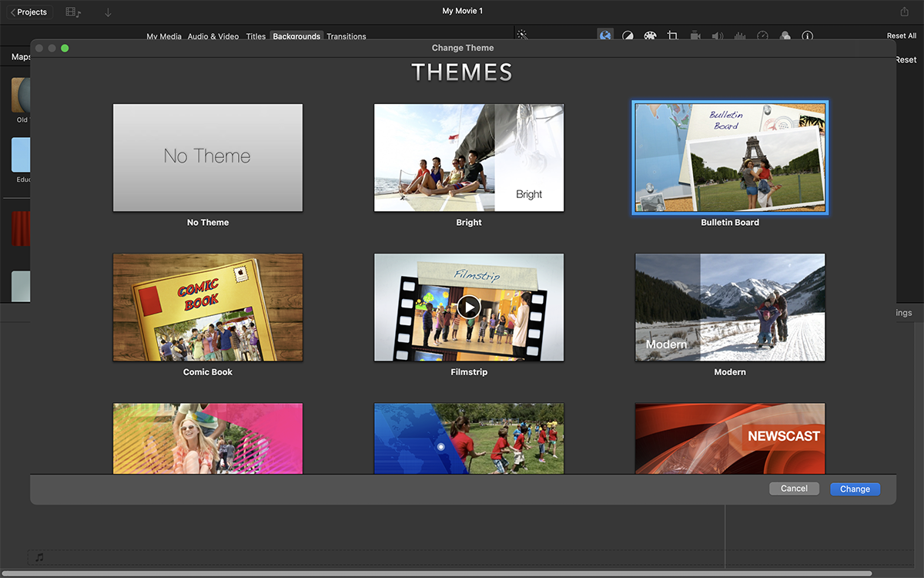The width and height of the screenshot is (924, 578).
Task: Open the Clip Information icon
Action: coord(807,35)
